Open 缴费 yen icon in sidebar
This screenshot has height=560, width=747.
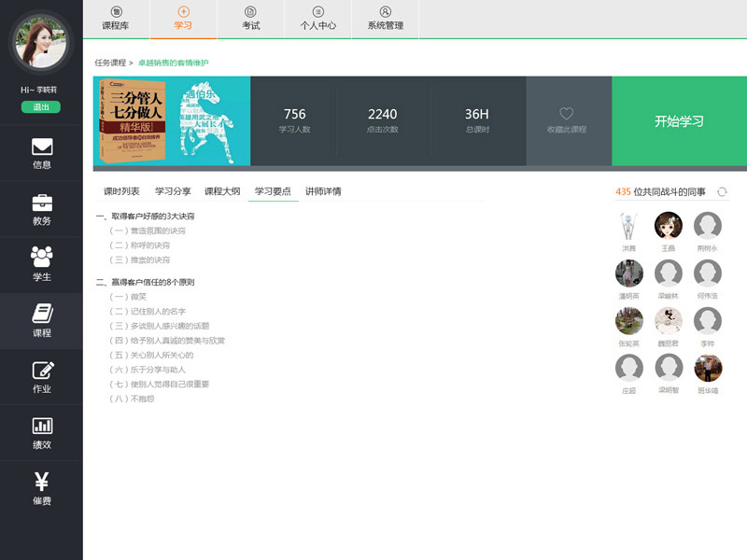point(41,482)
